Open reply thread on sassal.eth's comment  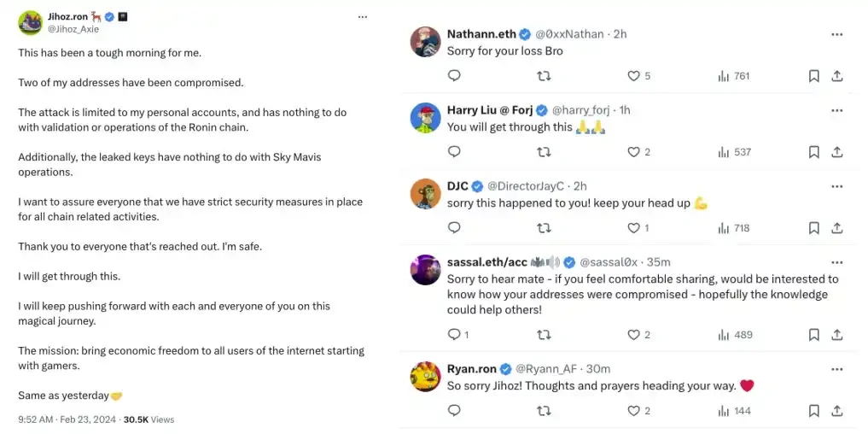[x=454, y=335]
